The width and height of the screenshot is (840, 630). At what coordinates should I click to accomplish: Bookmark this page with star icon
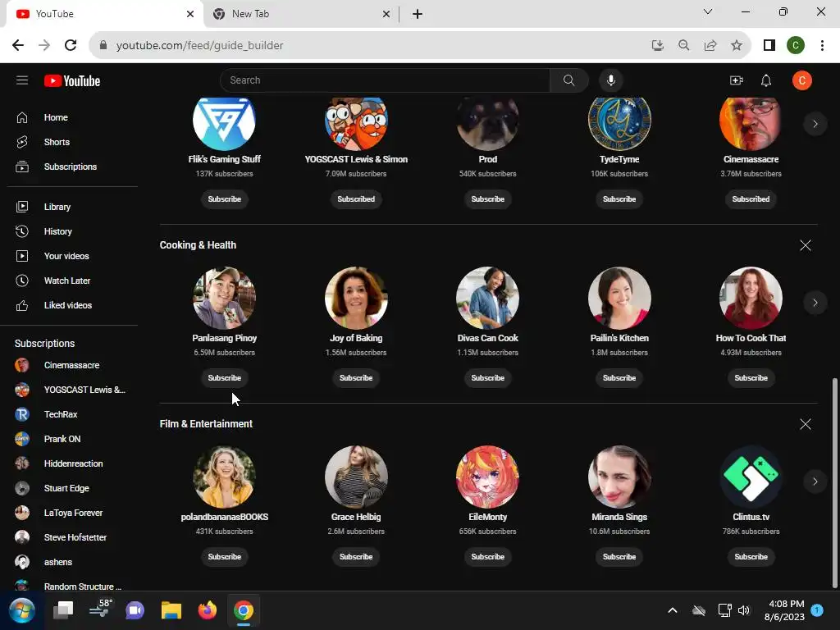pos(737,46)
